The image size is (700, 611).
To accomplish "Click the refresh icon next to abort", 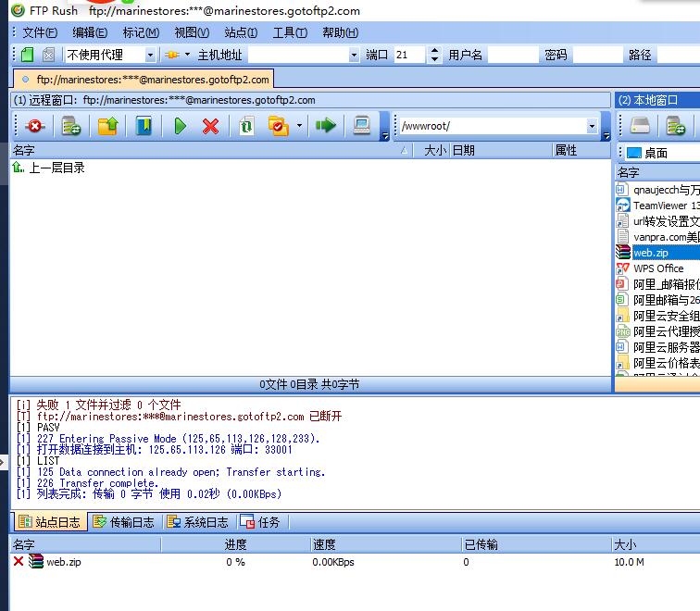I will pyautogui.click(x=246, y=126).
